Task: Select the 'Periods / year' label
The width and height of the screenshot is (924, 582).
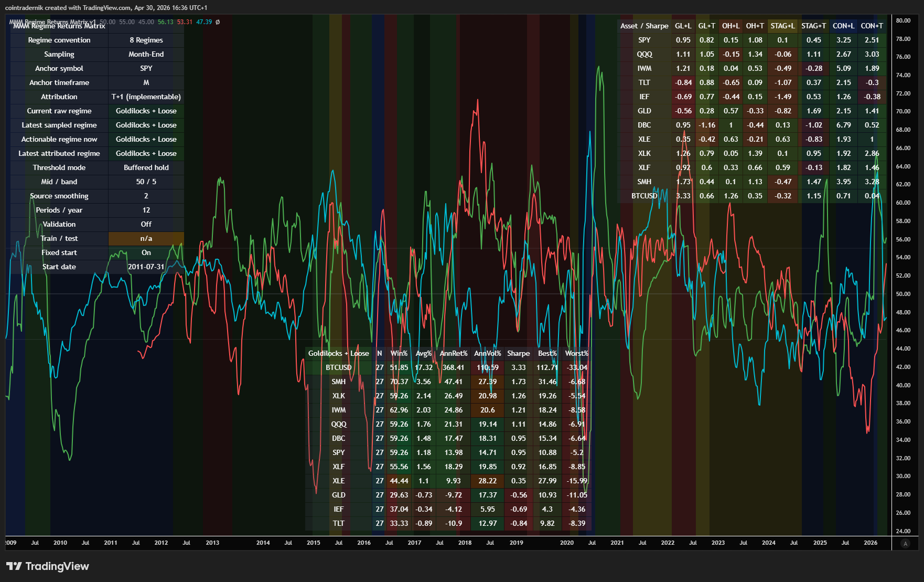Action: pos(59,210)
